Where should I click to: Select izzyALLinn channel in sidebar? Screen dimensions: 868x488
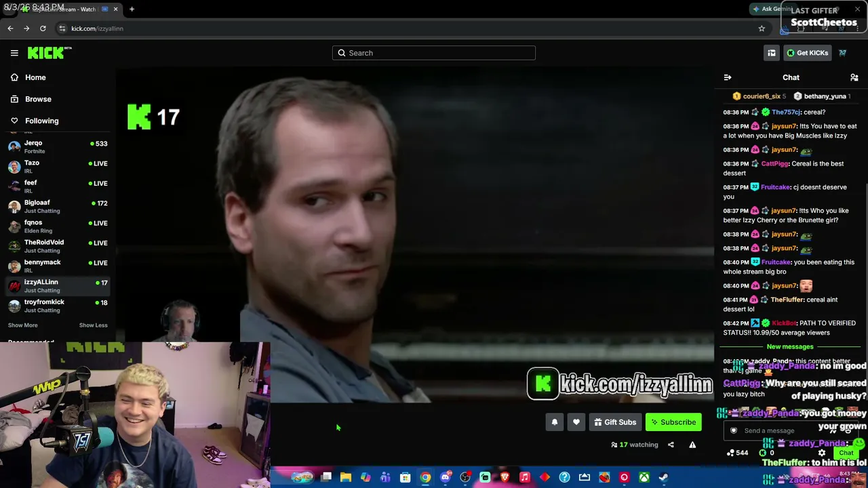coord(58,285)
